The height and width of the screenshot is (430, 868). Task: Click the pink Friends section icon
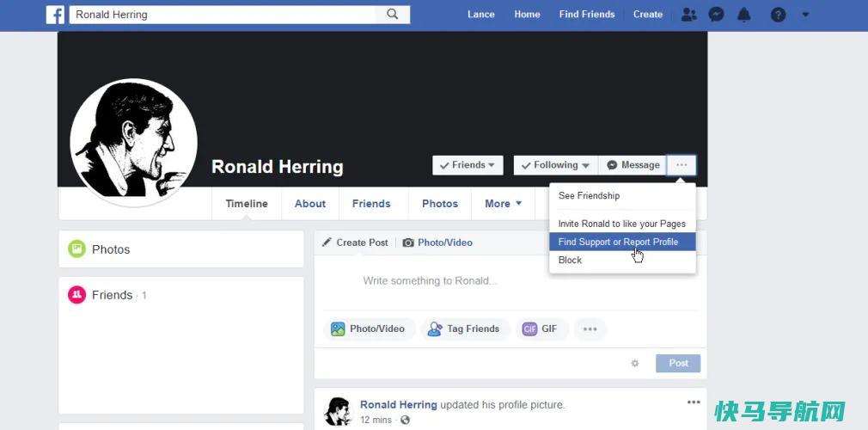tap(77, 295)
